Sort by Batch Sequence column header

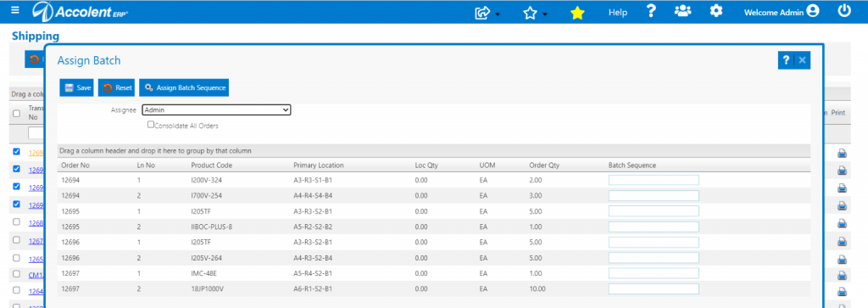(x=632, y=165)
